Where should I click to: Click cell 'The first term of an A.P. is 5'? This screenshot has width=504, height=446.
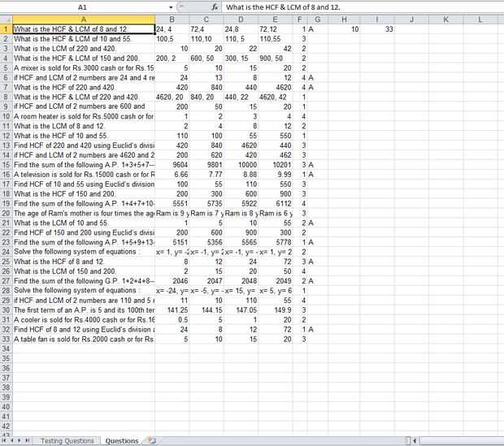tap(84, 310)
